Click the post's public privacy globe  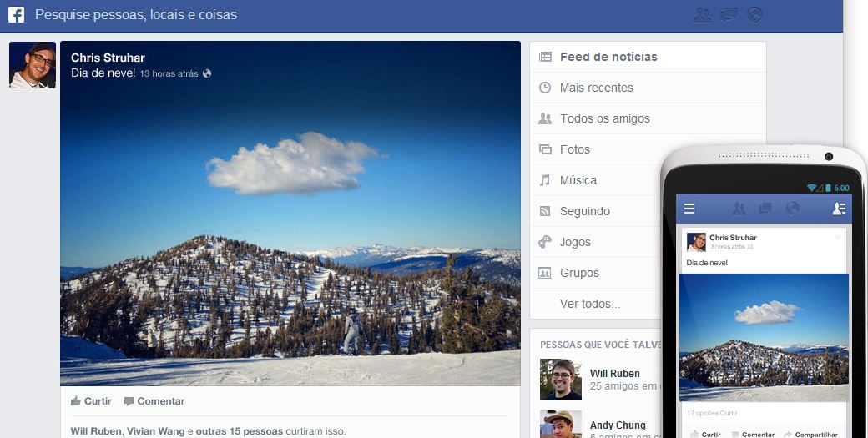coord(207,73)
